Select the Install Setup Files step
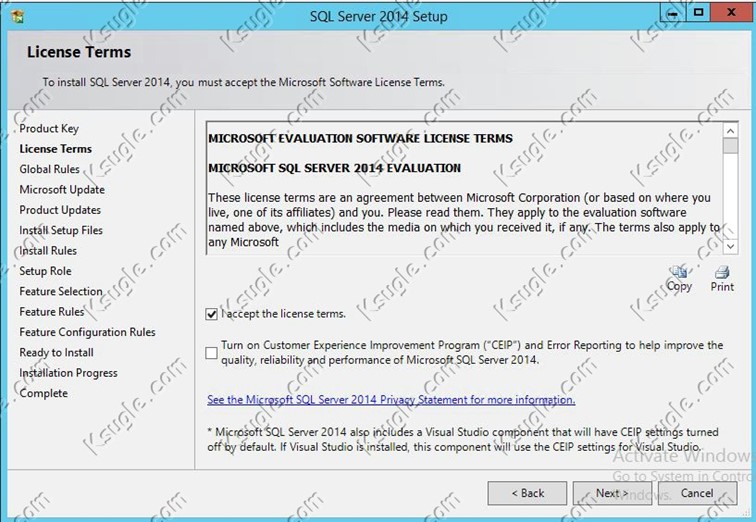Viewport: 756px width, 522px height. [61, 230]
